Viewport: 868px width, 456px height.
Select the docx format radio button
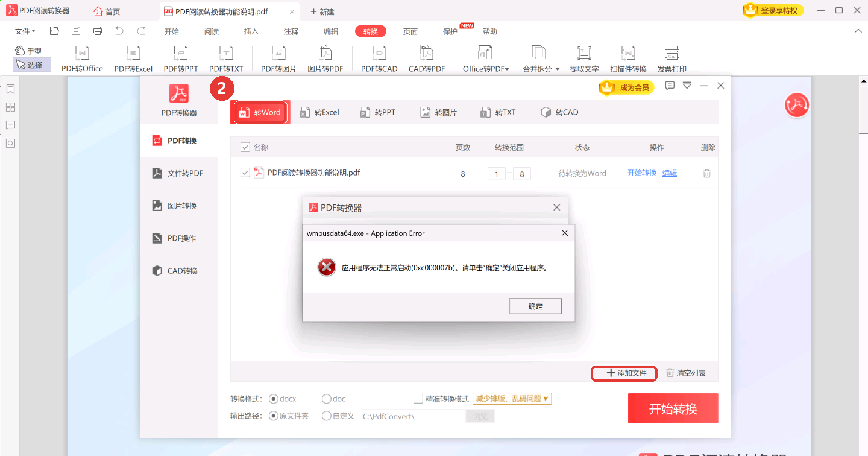tap(273, 399)
